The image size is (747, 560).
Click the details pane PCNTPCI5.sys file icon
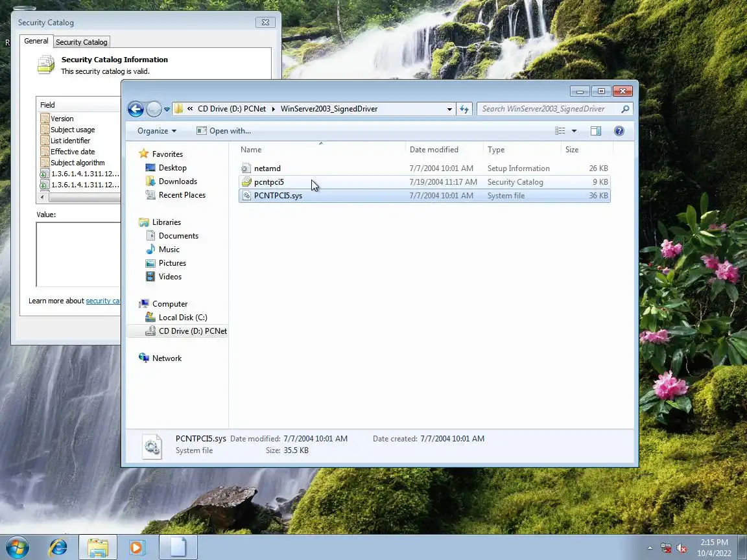point(152,447)
